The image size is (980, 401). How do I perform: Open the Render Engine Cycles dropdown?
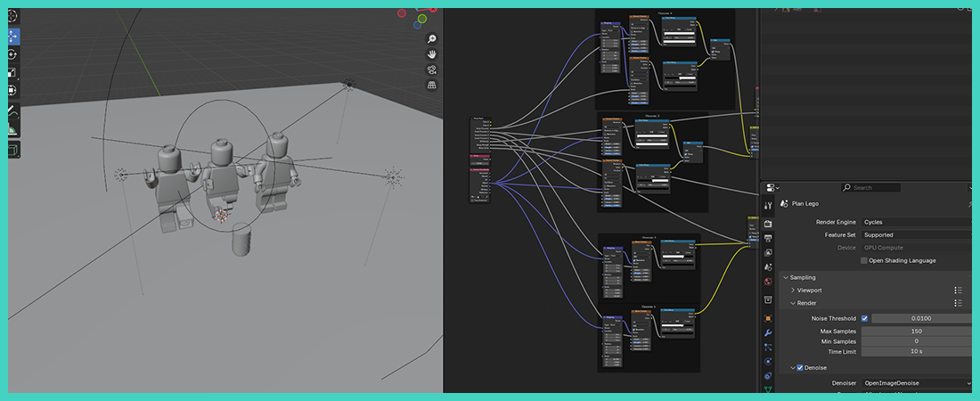916,222
